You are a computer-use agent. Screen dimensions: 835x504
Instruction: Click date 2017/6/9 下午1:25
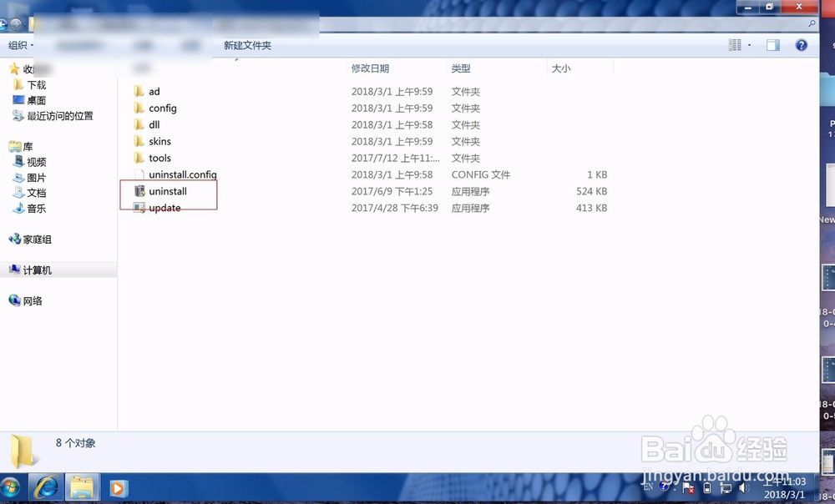(392, 191)
